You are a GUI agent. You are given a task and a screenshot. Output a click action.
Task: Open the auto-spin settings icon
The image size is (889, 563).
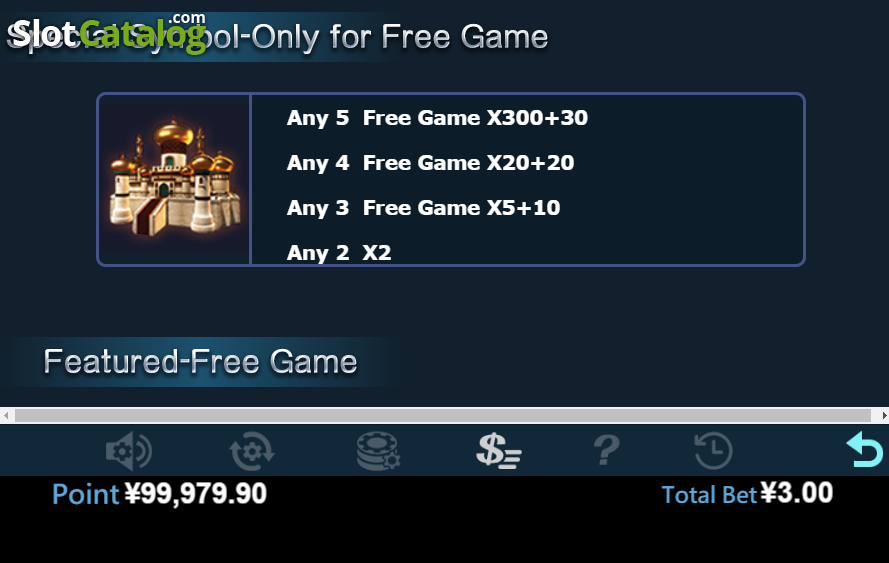252,451
